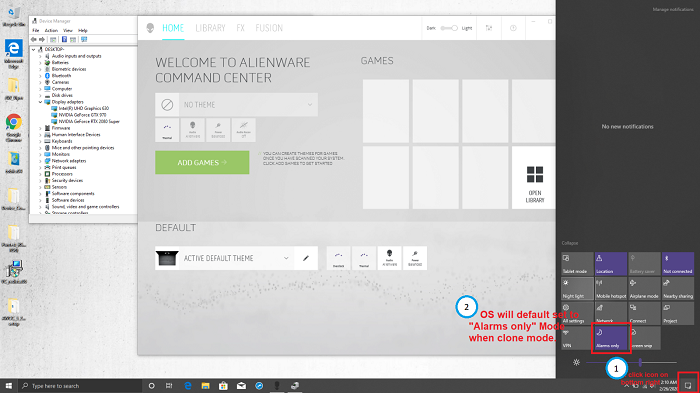Image resolution: width=700 pixels, height=393 pixels.
Task: Open the Connect quick action
Action: (644, 313)
